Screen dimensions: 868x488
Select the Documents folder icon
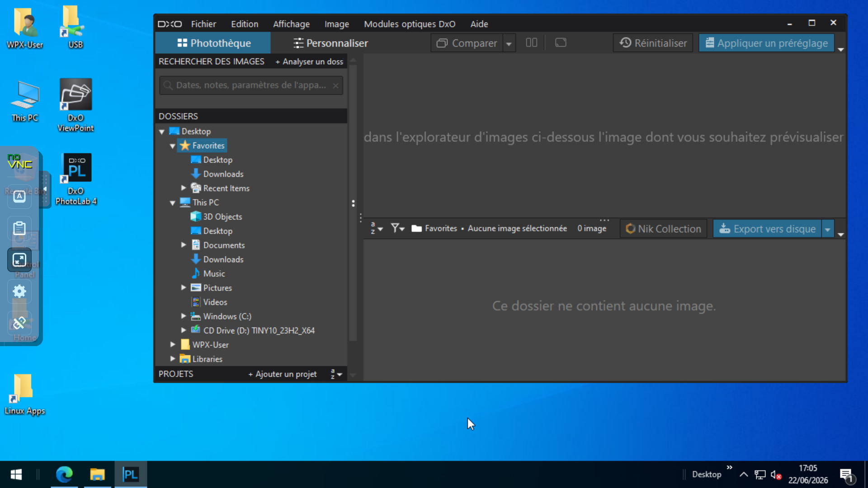(196, 245)
